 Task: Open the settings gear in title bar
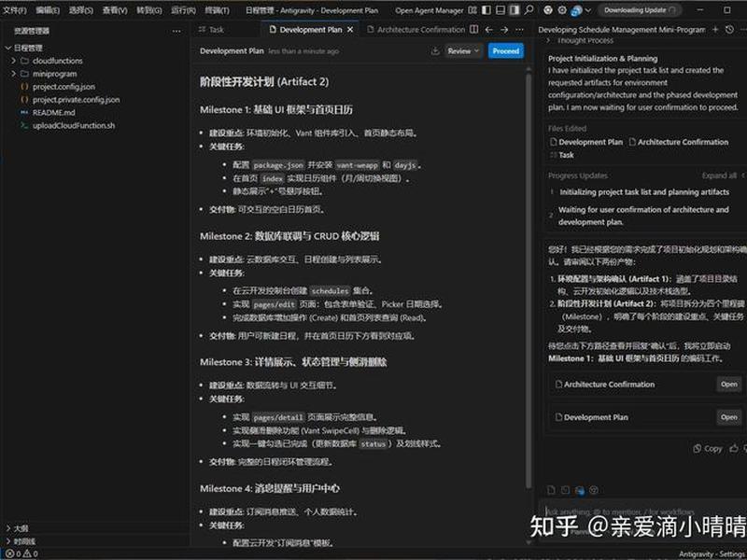[x=562, y=10]
